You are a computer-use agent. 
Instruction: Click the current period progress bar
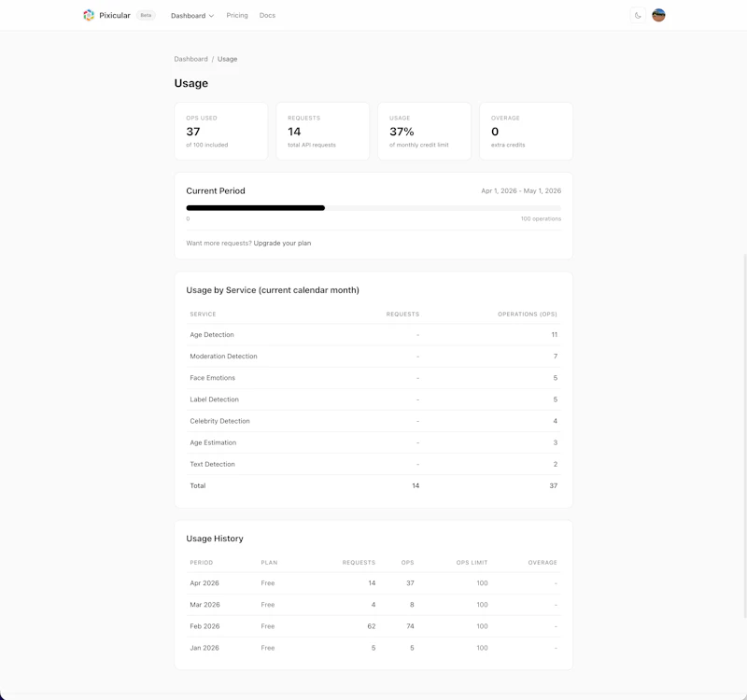[x=373, y=207]
